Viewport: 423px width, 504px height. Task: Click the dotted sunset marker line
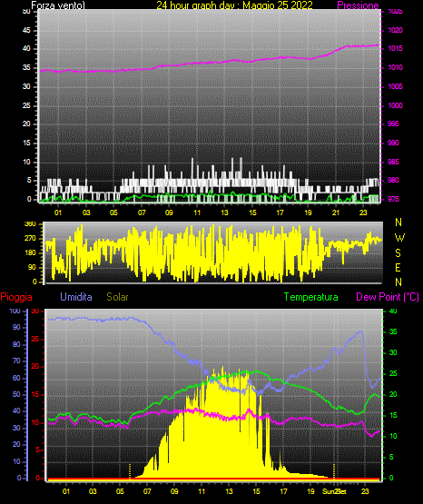[334, 471]
